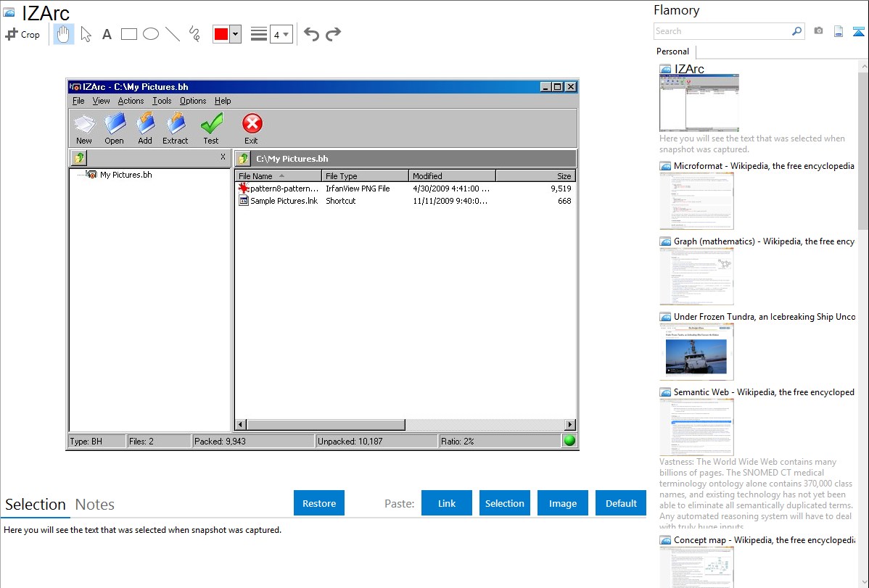Activate the hand pan tool
The image size is (869, 588).
64,34
